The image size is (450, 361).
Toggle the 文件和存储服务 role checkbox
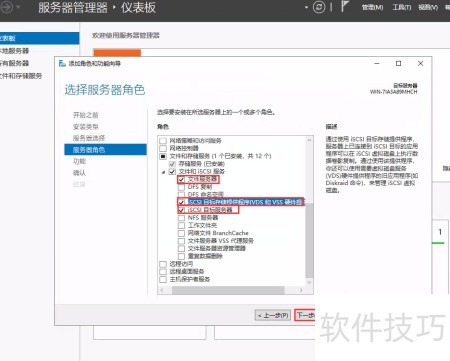coord(163,156)
